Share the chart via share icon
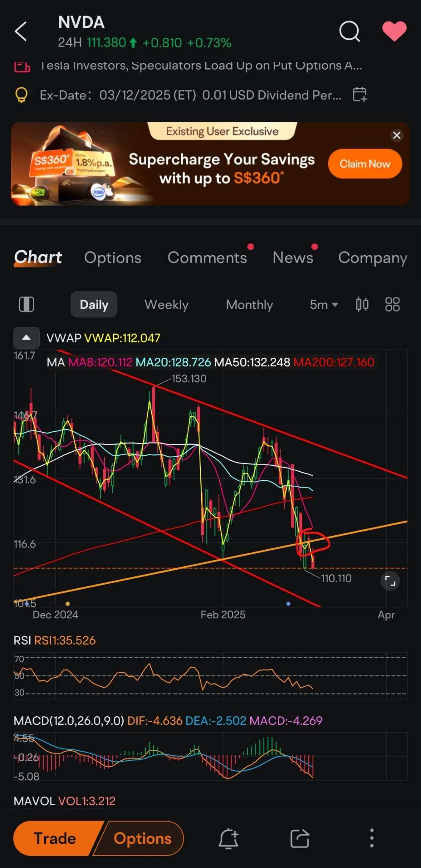The height and width of the screenshot is (868, 421). pyautogui.click(x=300, y=838)
